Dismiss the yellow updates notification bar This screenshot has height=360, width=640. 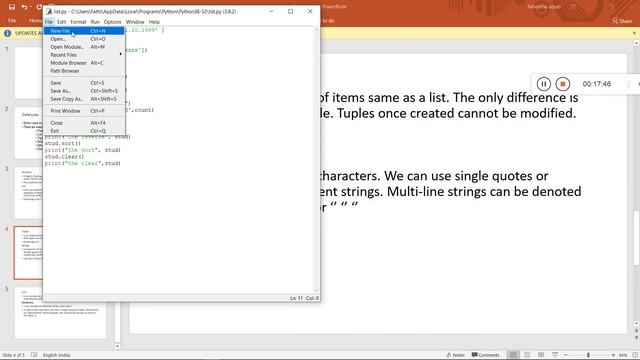[634, 33]
